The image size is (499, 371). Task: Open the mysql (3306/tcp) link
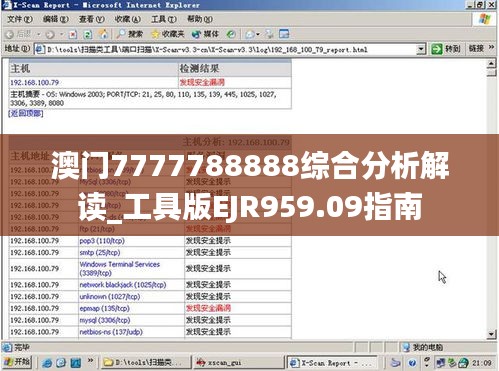coord(105,320)
